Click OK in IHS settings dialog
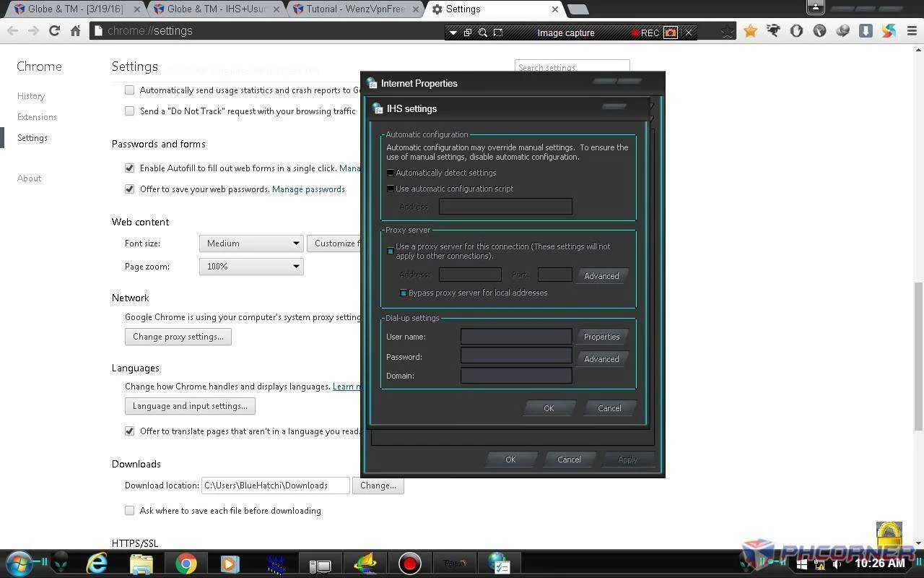The image size is (924, 578). click(x=549, y=408)
